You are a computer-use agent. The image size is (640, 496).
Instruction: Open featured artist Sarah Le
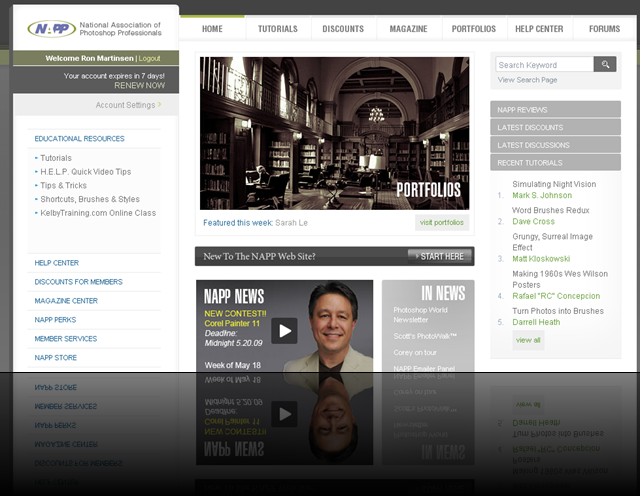coord(291,223)
